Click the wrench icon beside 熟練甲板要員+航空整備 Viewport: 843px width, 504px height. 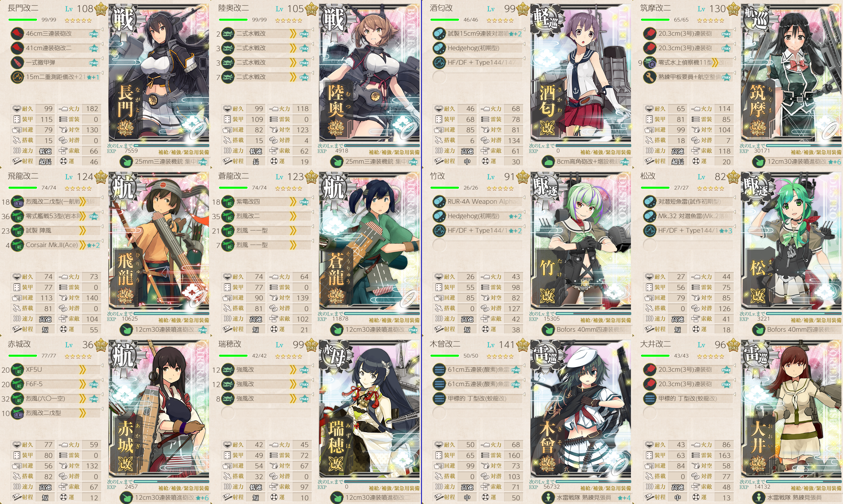click(x=649, y=77)
